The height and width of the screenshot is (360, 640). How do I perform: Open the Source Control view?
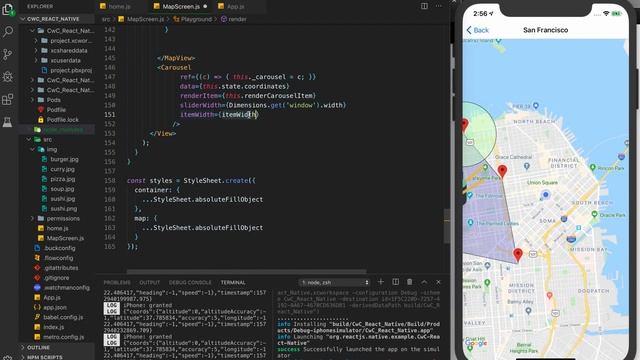point(8,54)
